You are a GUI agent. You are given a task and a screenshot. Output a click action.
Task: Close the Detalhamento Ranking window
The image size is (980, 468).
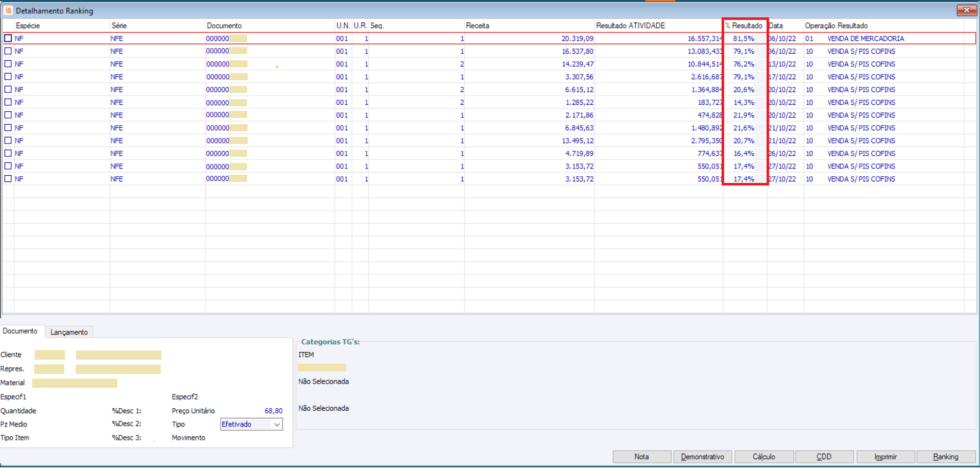click(x=966, y=10)
